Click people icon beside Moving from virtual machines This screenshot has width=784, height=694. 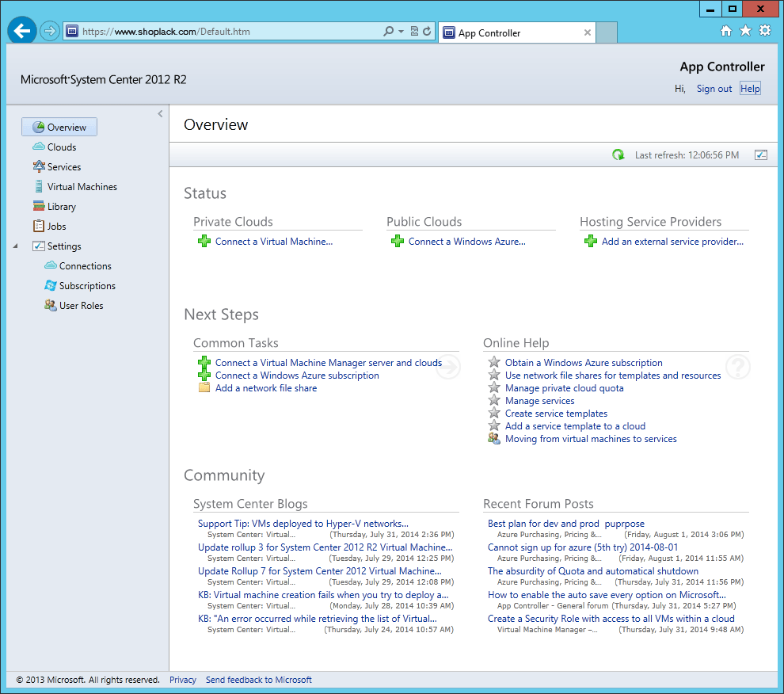click(494, 438)
